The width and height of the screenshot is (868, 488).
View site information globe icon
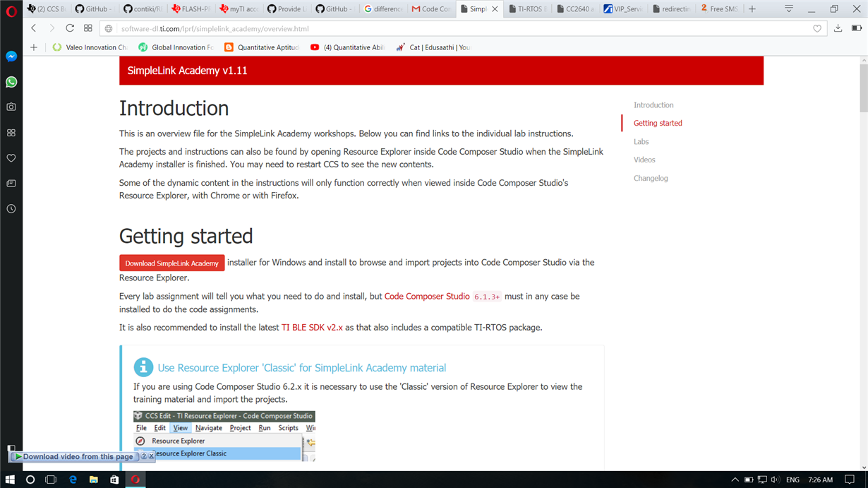[109, 29]
